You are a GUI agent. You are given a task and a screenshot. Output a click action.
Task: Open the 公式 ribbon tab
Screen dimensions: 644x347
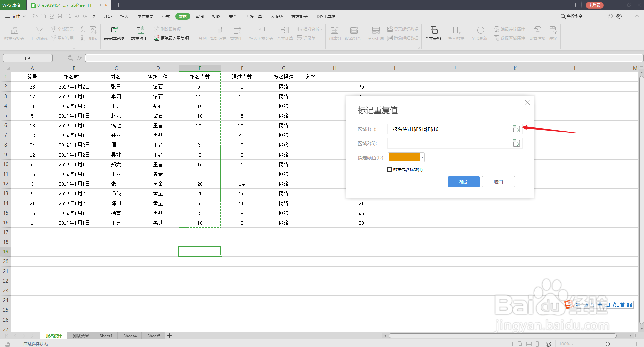pyautogui.click(x=166, y=16)
